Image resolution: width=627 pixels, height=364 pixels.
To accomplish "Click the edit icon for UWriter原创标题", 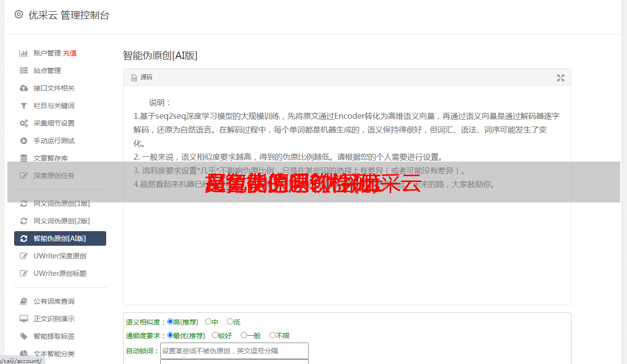I will tap(23, 273).
